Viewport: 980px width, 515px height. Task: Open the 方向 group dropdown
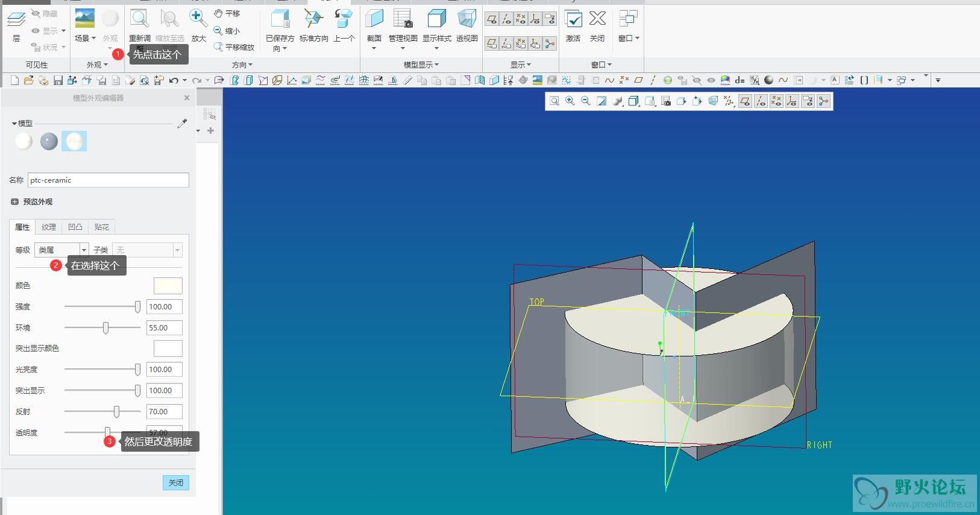coord(242,65)
